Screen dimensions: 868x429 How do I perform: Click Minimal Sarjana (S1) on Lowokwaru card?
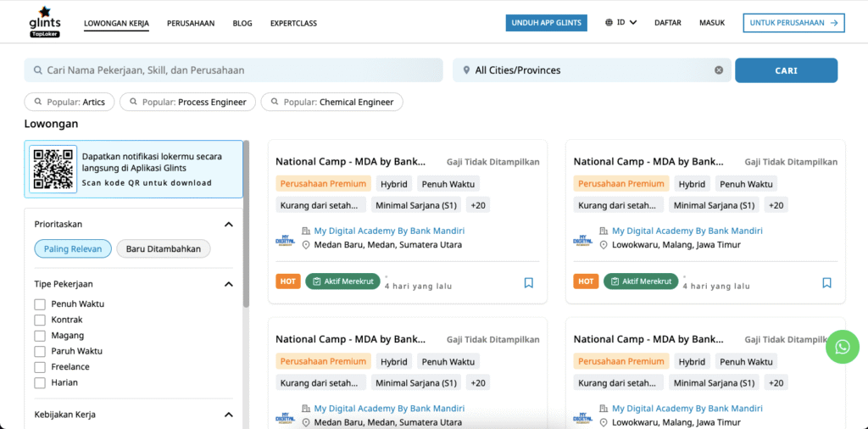click(714, 205)
